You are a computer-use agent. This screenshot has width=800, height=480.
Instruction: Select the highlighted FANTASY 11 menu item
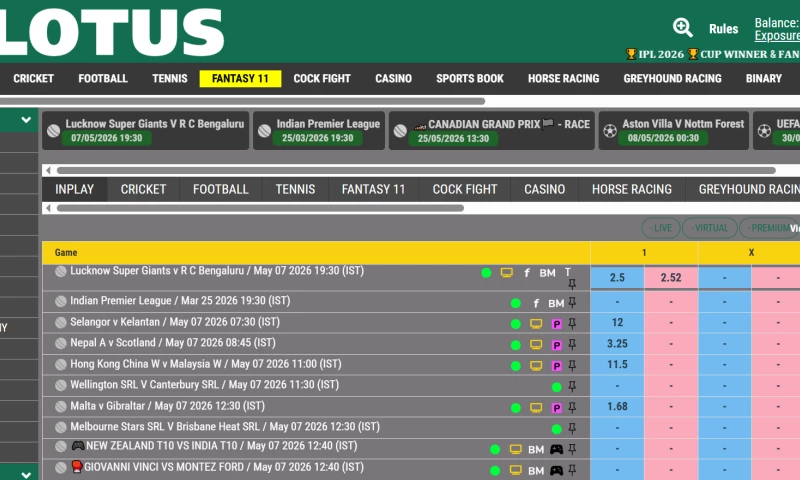pyautogui.click(x=240, y=79)
